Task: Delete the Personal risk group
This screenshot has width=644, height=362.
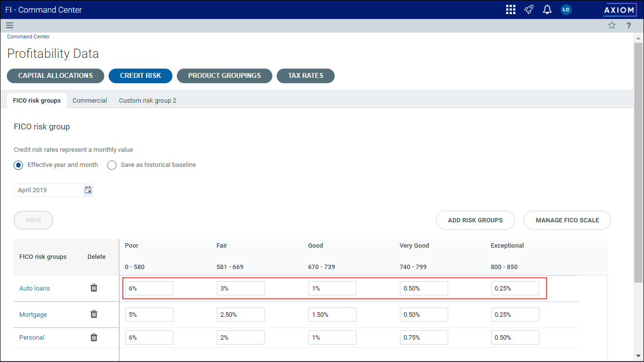Action: click(94, 337)
